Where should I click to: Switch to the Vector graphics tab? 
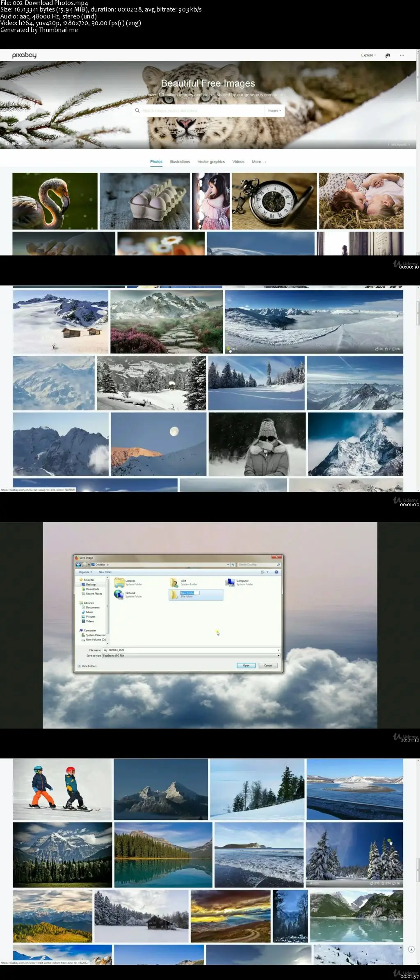coord(211,162)
